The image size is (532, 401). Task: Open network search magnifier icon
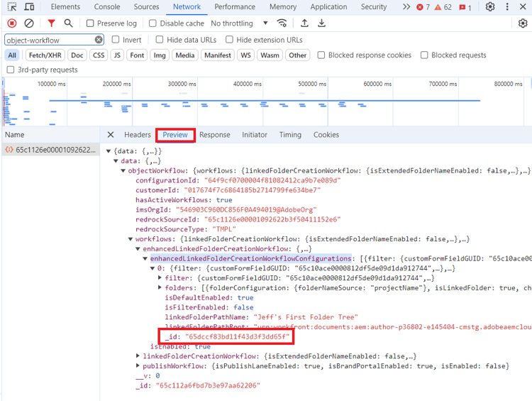click(x=68, y=23)
